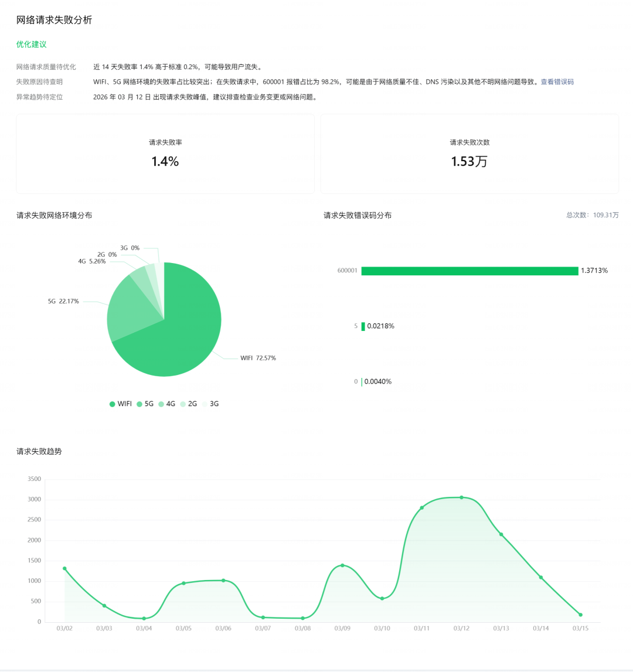Click the 5G 22.17% pie label

click(63, 301)
